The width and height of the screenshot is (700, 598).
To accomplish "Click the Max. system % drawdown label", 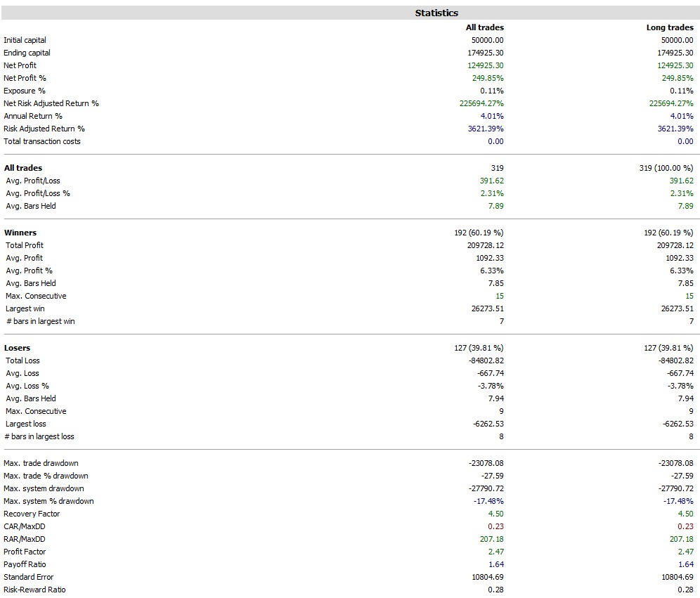I will pyautogui.click(x=48, y=501).
